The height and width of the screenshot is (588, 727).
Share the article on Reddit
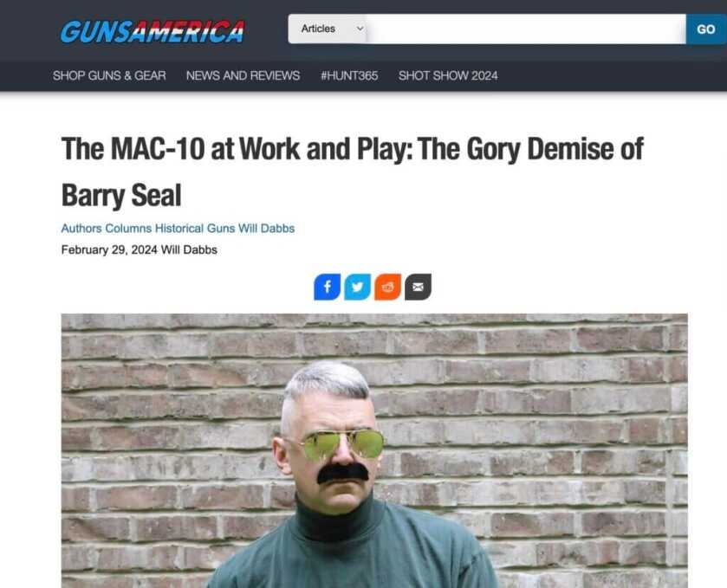click(x=387, y=287)
